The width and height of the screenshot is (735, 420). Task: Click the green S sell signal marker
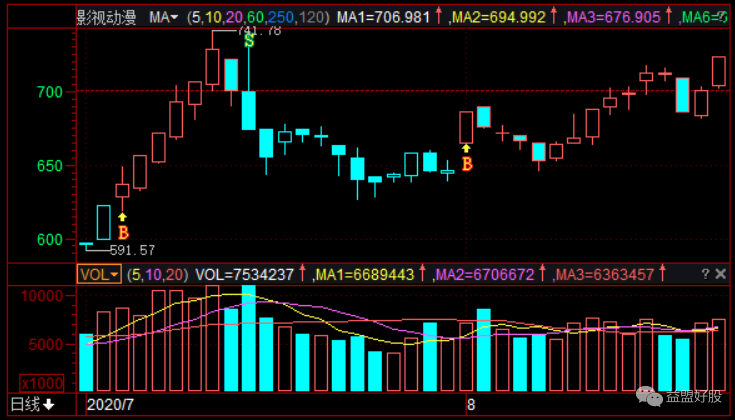[248, 42]
